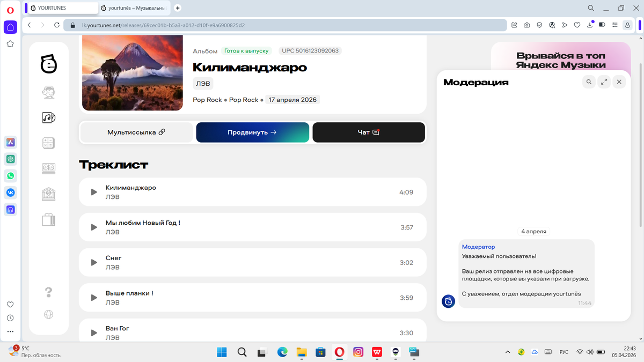Open WhatsApp from the Opera sidebar
644x362 pixels.
coord(10,175)
